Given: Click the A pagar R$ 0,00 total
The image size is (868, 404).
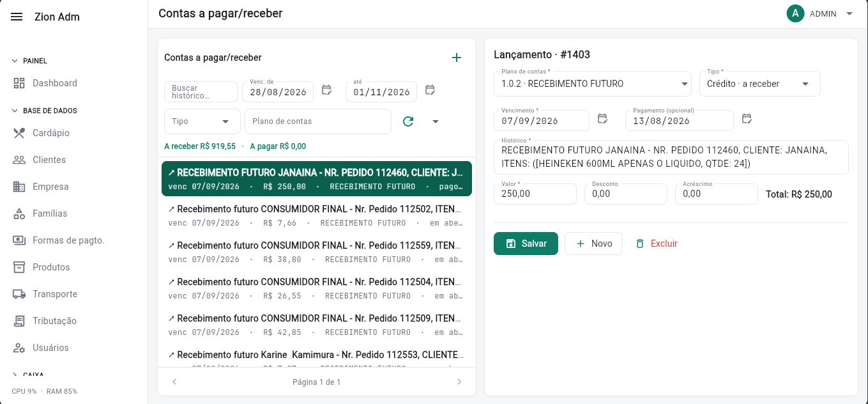Looking at the screenshot, I should tap(278, 146).
